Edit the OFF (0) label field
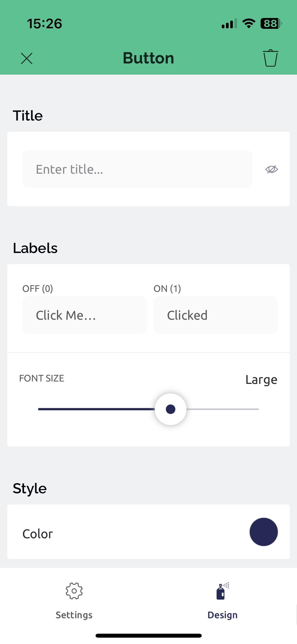 84,315
